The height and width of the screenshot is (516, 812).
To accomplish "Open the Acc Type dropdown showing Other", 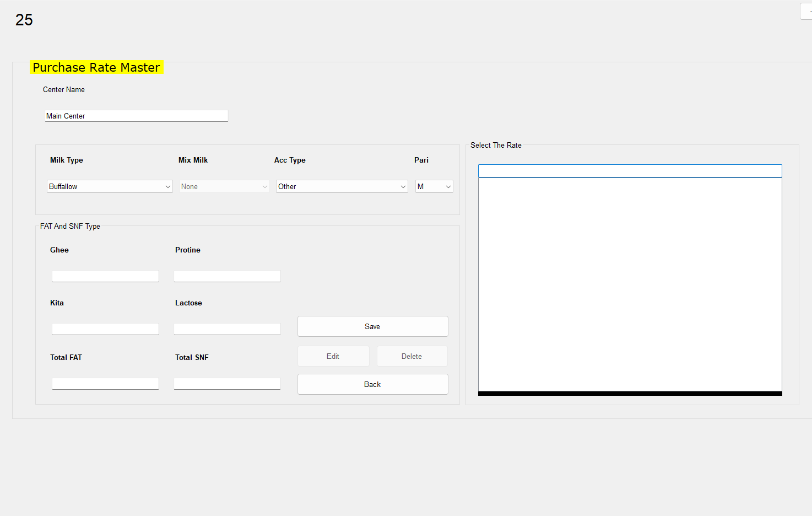I will tap(342, 186).
